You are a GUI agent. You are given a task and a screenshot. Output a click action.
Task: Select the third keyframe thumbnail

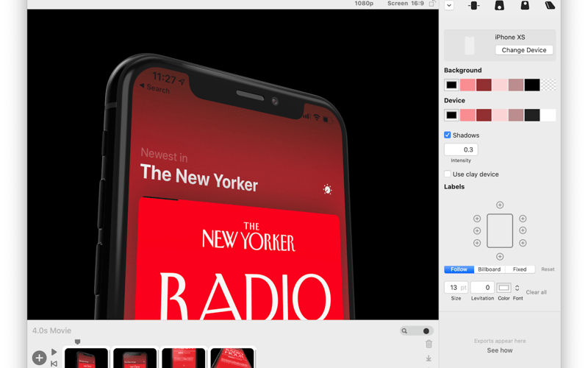184,358
